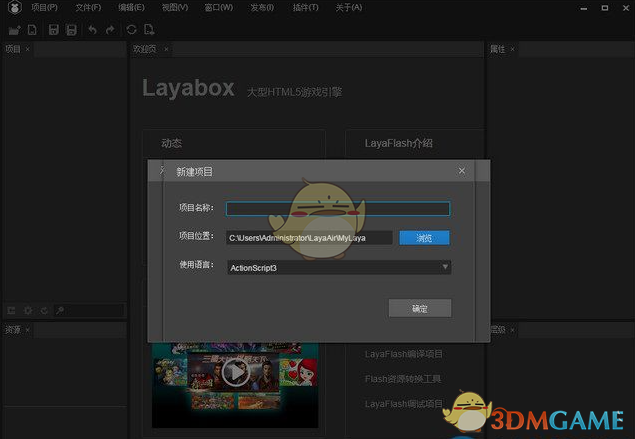Click the first save icon in toolbar
Image resolution: width=635 pixels, height=439 pixels.
point(54,30)
